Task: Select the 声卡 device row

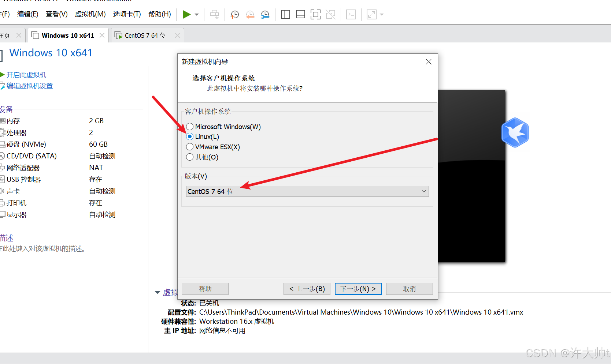Action: pyautogui.click(x=71, y=191)
